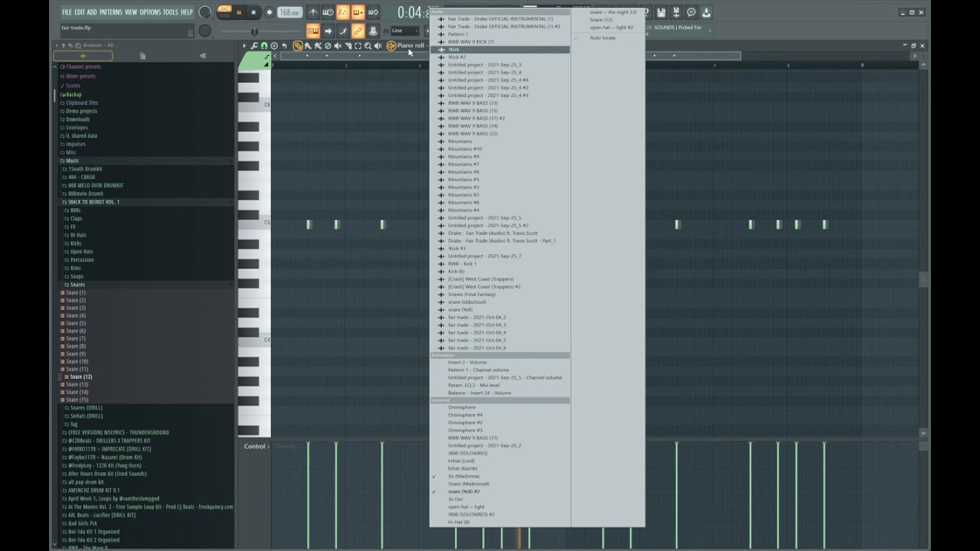Viewport: 980px width, 551px height.
Task: Click the download/export icon in toolbar
Action: (x=707, y=12)
